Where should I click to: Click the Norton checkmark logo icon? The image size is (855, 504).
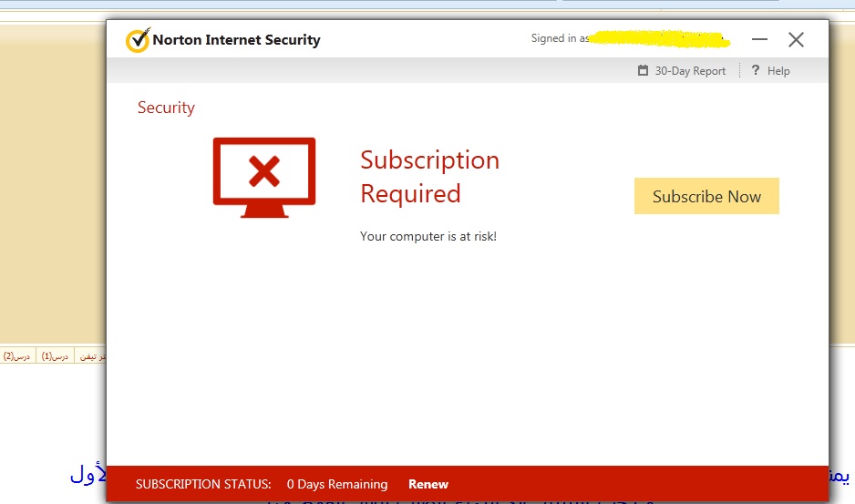138,40
